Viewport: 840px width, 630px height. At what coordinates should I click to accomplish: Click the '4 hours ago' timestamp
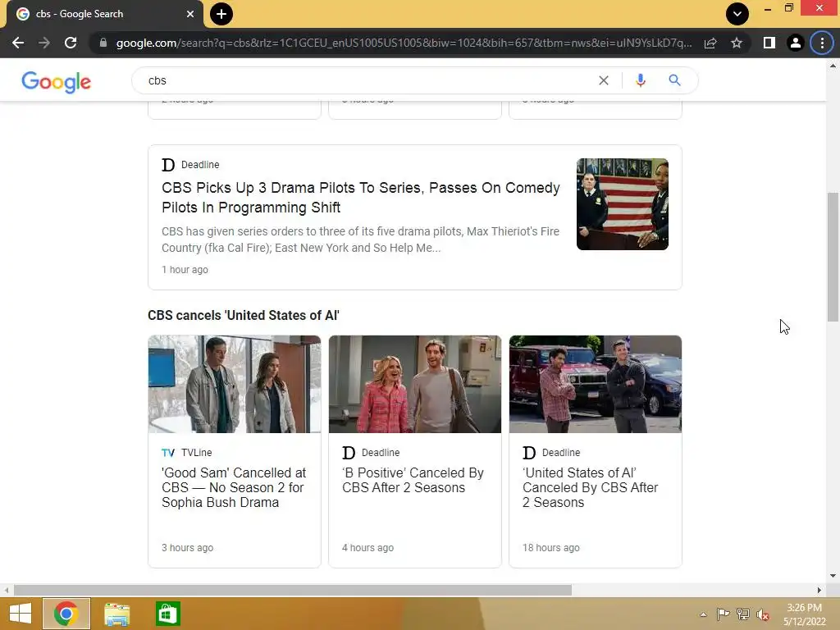368,547
